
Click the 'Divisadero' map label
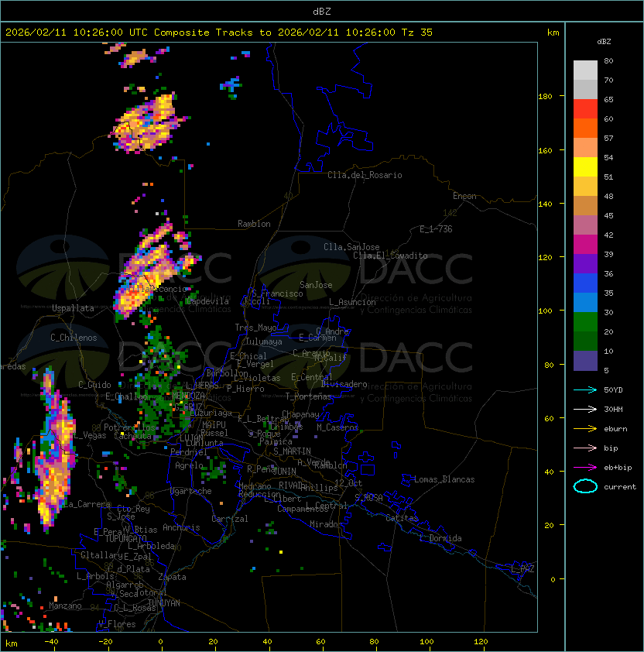[344, 384]
